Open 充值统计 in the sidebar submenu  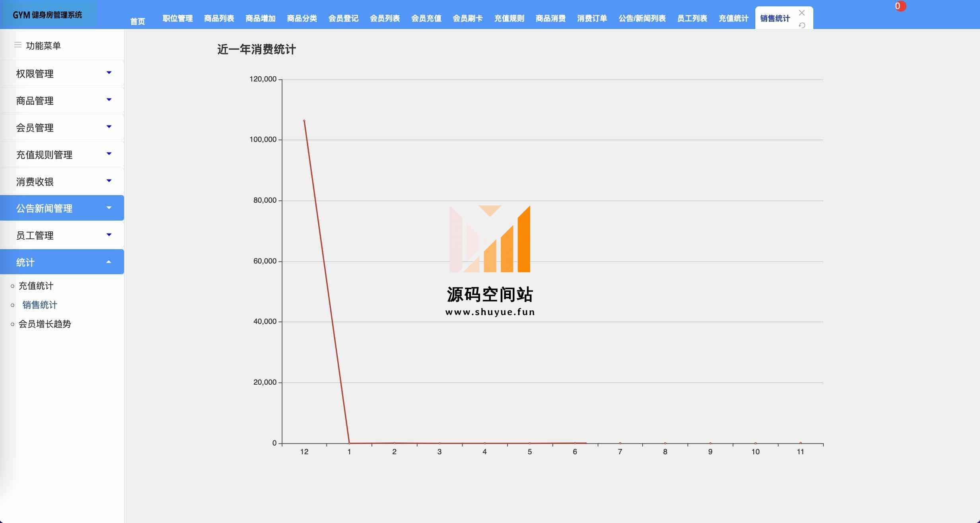36,286
